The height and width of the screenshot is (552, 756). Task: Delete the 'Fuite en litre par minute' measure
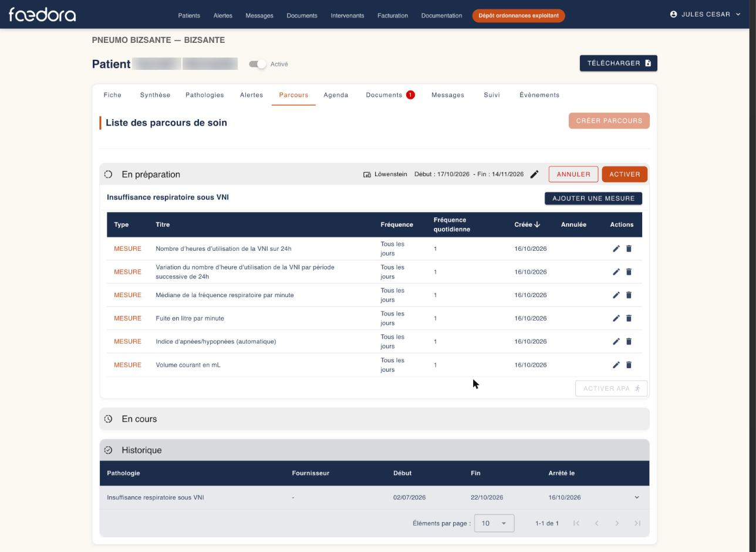[629, 318]
